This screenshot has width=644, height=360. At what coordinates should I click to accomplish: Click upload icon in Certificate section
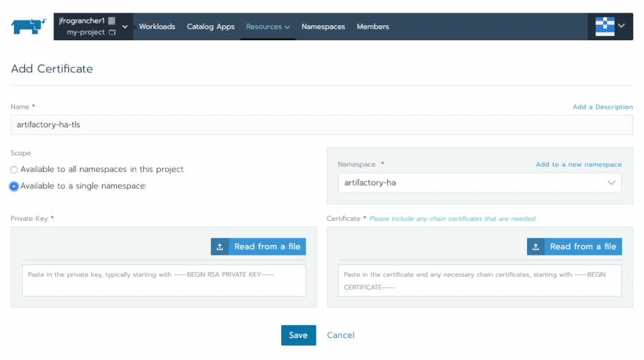536,247
